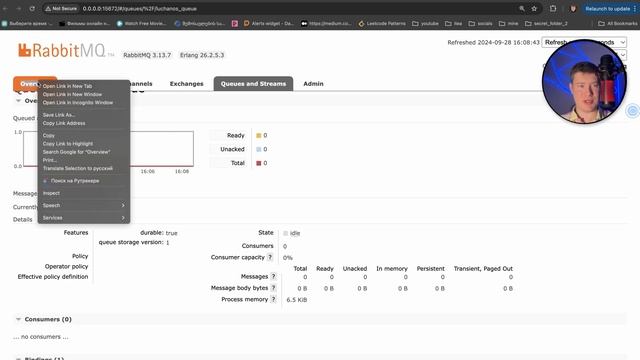
Task: Switch to the Admin tab
Action: (x=313, y=84)
